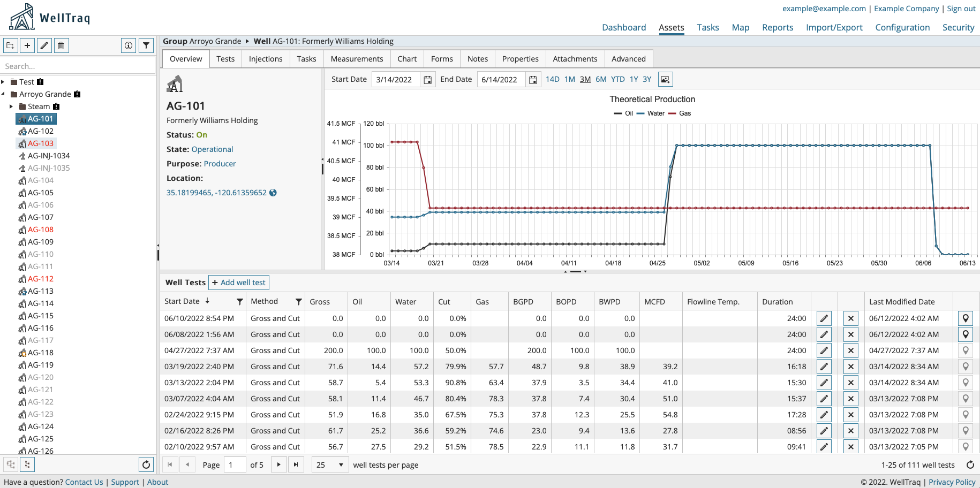Click the Add well test button
980x488 pixels.
click(x=238, y=283)
